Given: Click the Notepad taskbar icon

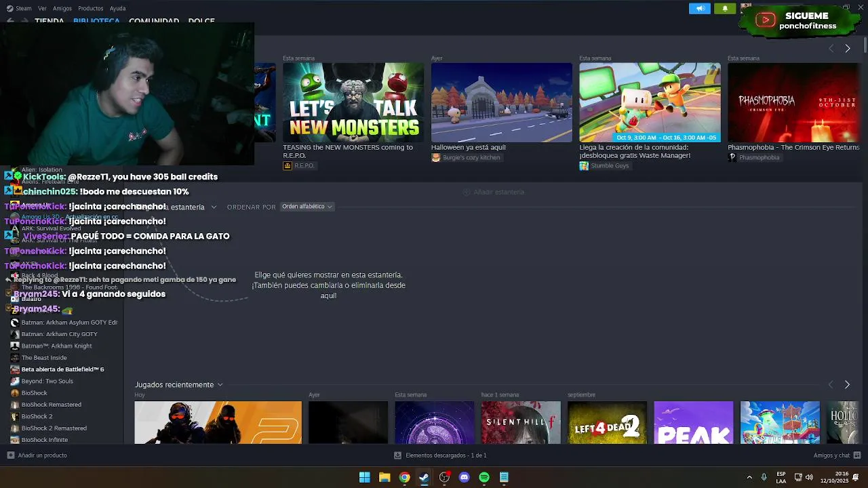Looking at the screenshot, I should 504,477.
